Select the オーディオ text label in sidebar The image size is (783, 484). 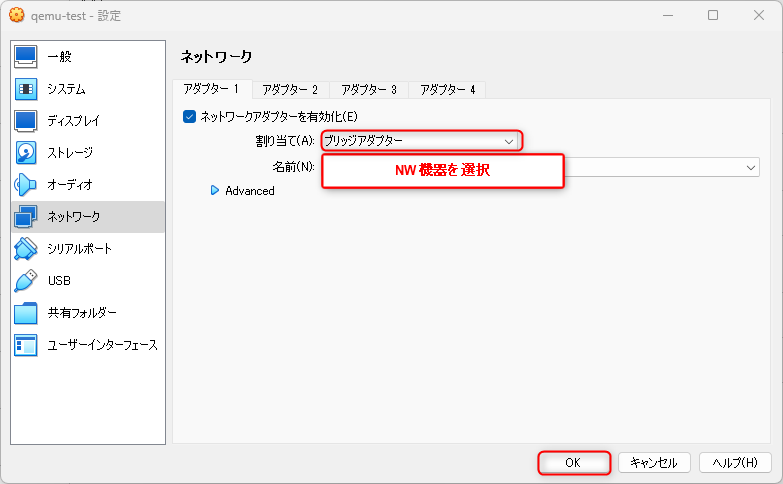70,184
